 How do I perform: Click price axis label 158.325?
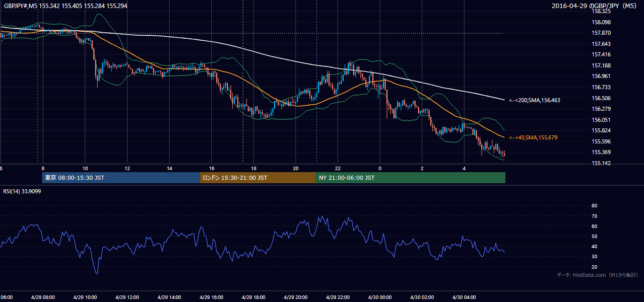pos(602,11)
